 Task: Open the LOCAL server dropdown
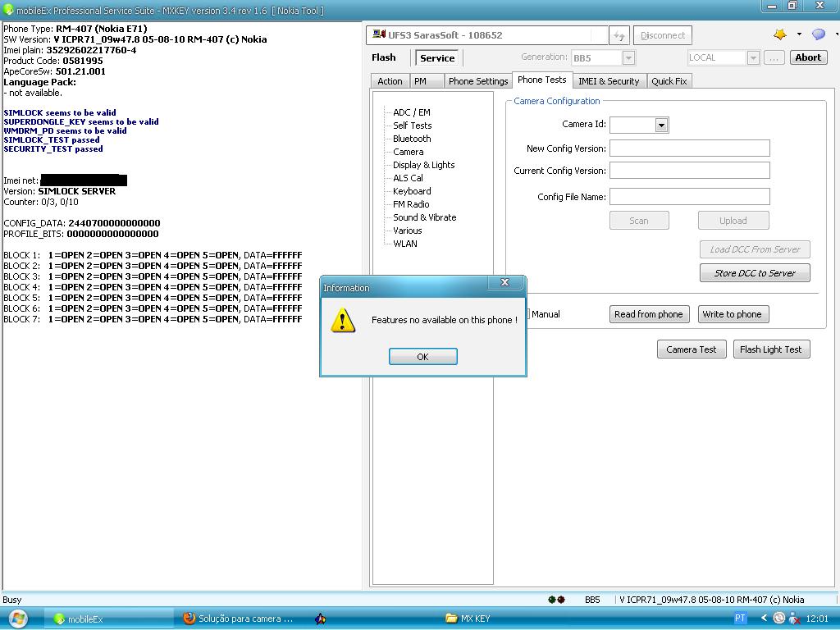click(x=753, y=57)
